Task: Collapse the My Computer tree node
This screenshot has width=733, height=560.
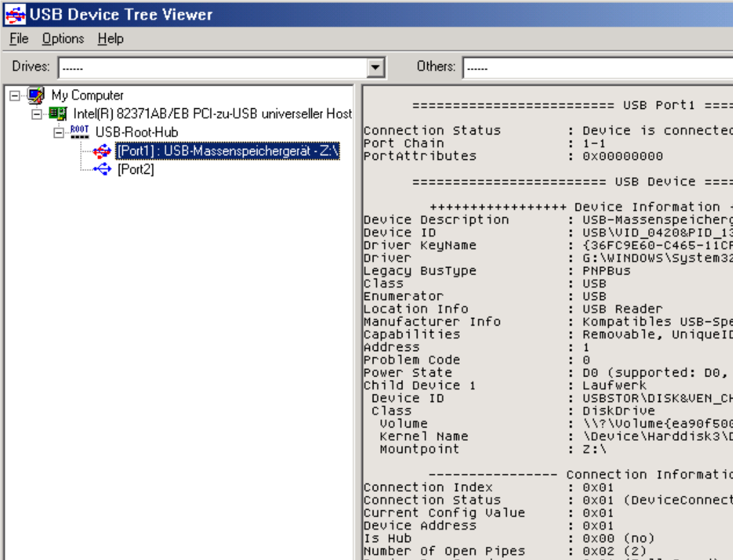Action: (17, 94)
